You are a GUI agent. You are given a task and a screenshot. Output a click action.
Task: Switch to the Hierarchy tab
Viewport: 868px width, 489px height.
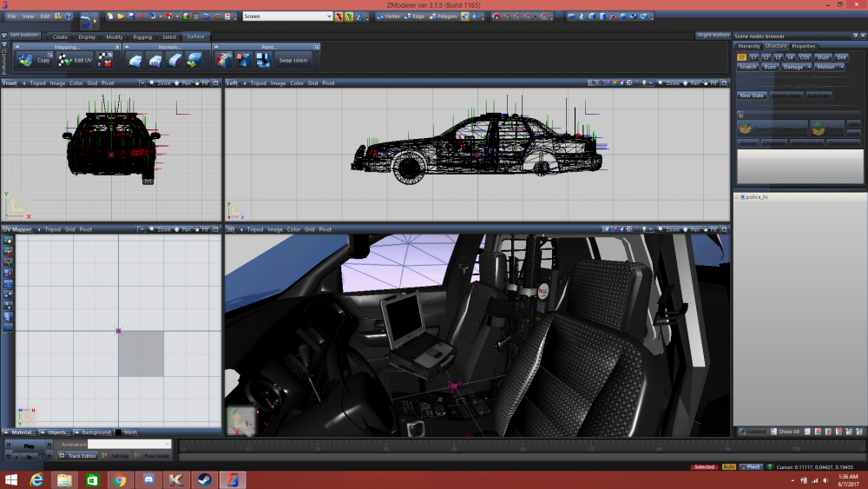[x=748, y=46]
